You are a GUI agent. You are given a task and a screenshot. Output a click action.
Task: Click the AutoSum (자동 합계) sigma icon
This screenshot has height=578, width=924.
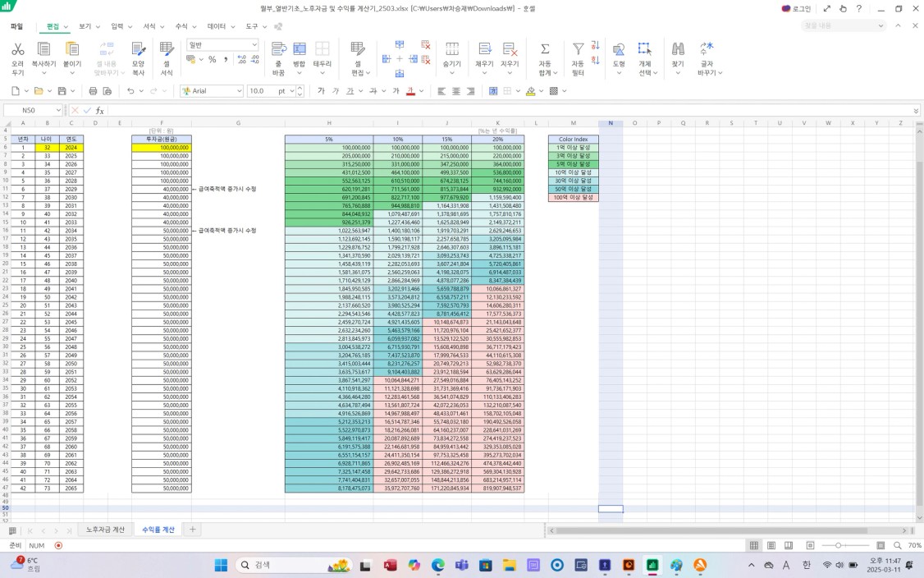click(545, 49)
